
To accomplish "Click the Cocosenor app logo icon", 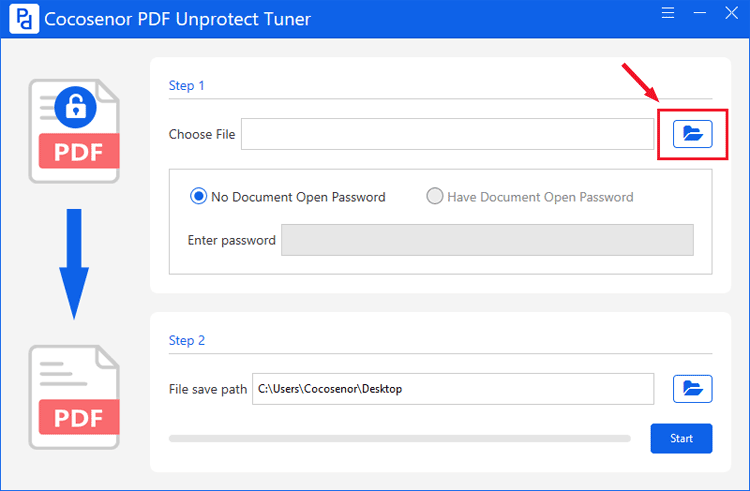I will (24, 19).
